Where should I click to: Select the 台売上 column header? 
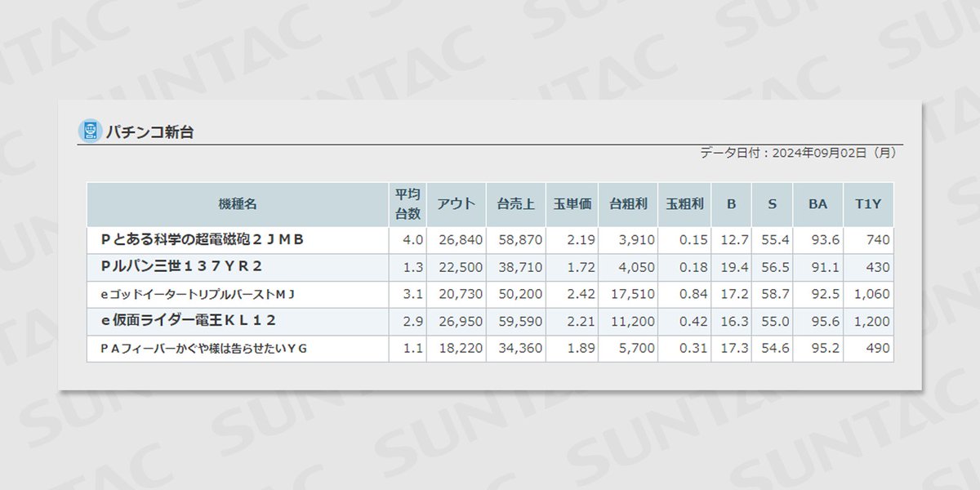point(515,204)
